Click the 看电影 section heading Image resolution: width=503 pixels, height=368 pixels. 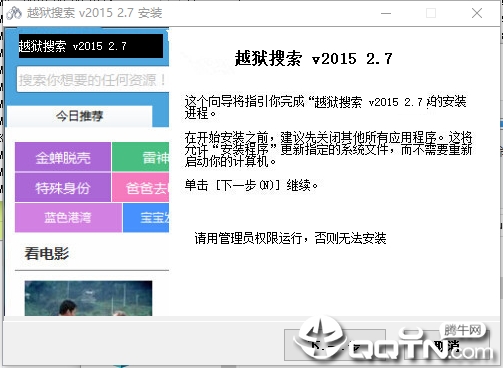point(47,254)
